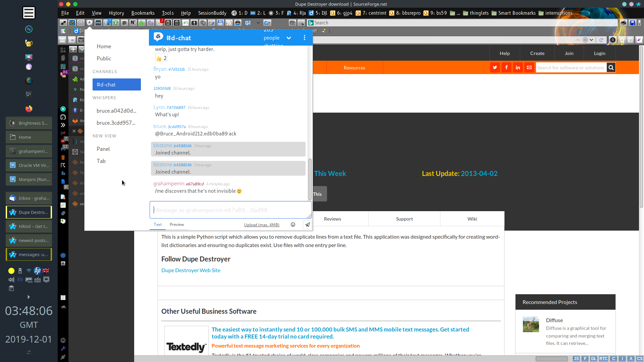Click the green puzzle piece add-ons icon
The width and height of the screenshot is (644, 362).
[x=142, y=23]
